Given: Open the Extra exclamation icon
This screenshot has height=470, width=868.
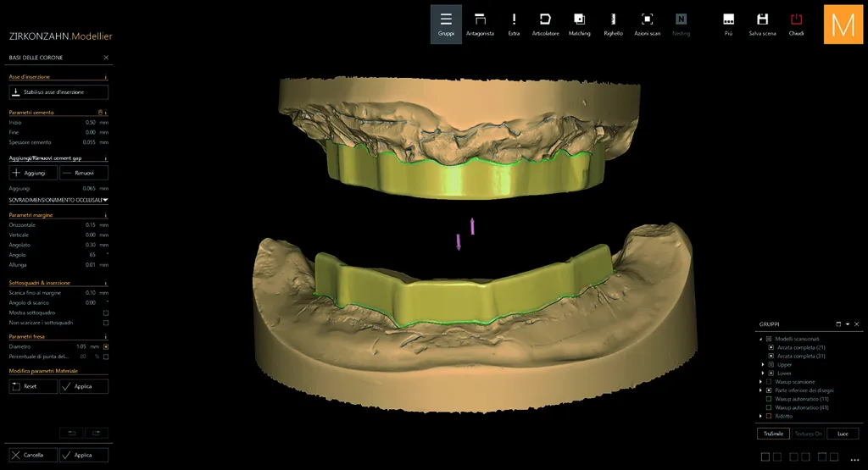Looking at the screenshot, I should 514,25.
